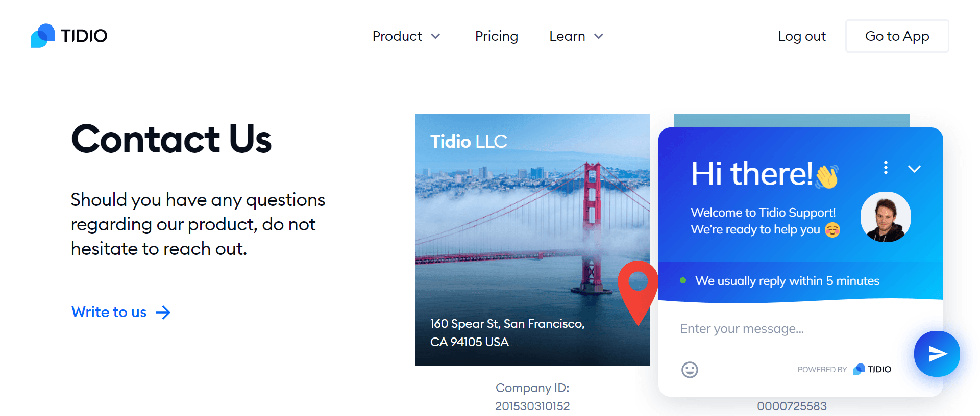980x416 pixels.
Task: Click the Tidio logo in the header
Action: click(68, 36)
